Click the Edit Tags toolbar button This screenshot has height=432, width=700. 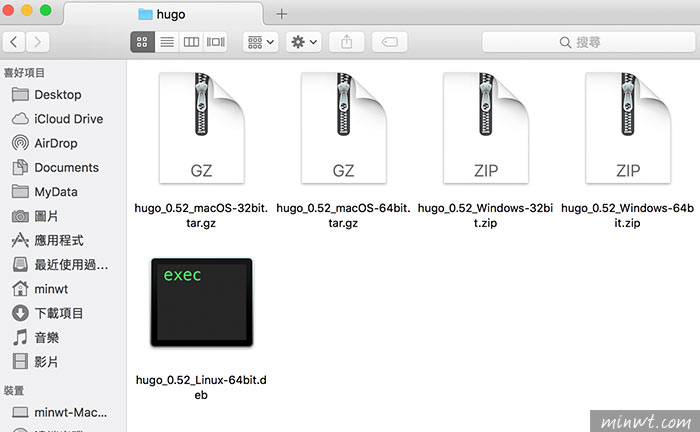point(389,42)
